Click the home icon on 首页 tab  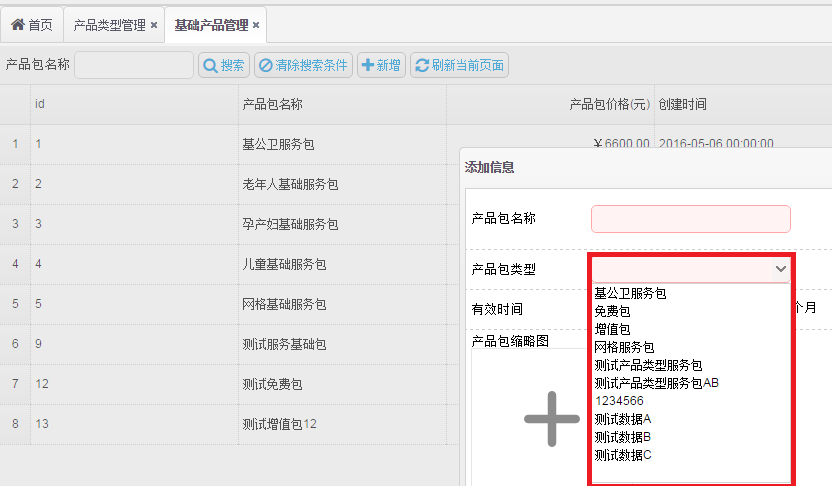pos(17,24)
